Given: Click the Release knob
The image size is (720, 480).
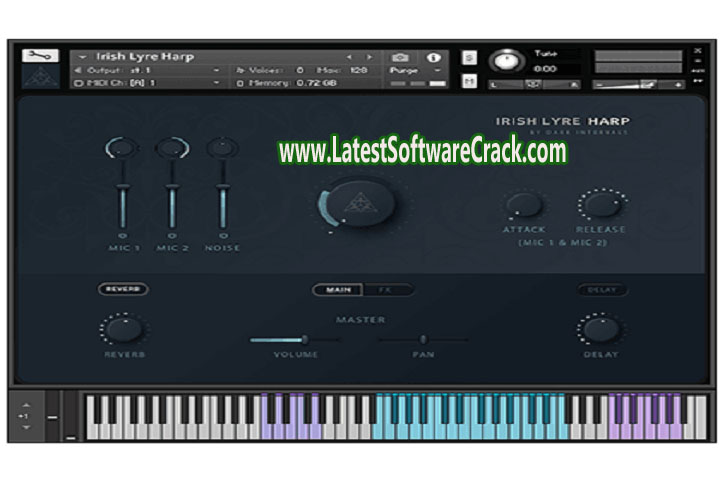Looking at the screenshot, I should point(600,205).
